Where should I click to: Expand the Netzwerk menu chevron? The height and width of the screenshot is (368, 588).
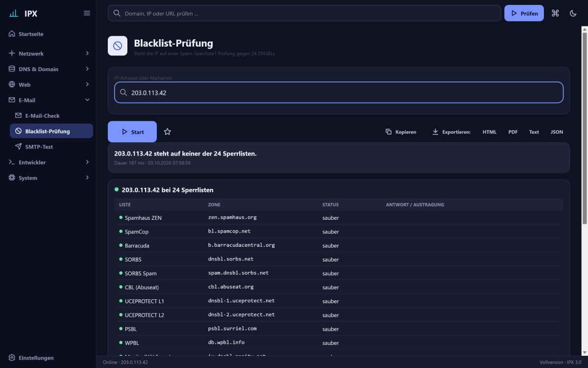(87, 53)
